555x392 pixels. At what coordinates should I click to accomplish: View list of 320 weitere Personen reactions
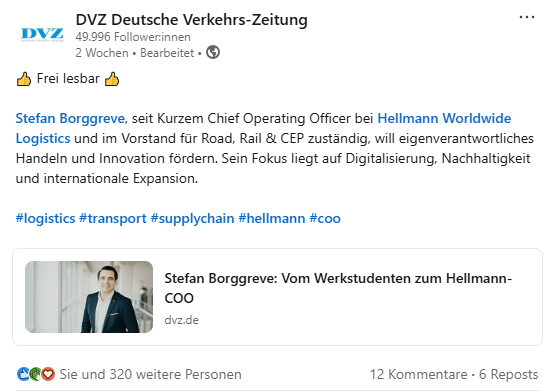[x=150, y=374]
